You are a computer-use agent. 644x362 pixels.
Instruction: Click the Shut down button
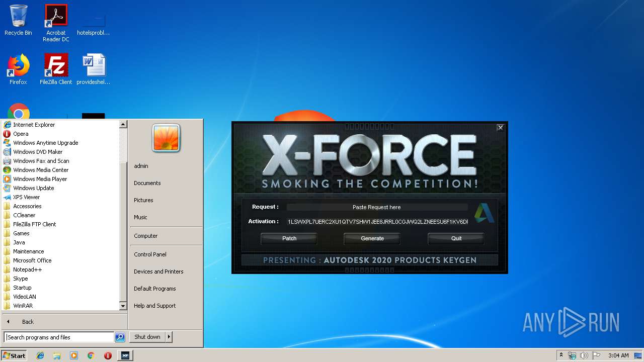tap(147, 337)
